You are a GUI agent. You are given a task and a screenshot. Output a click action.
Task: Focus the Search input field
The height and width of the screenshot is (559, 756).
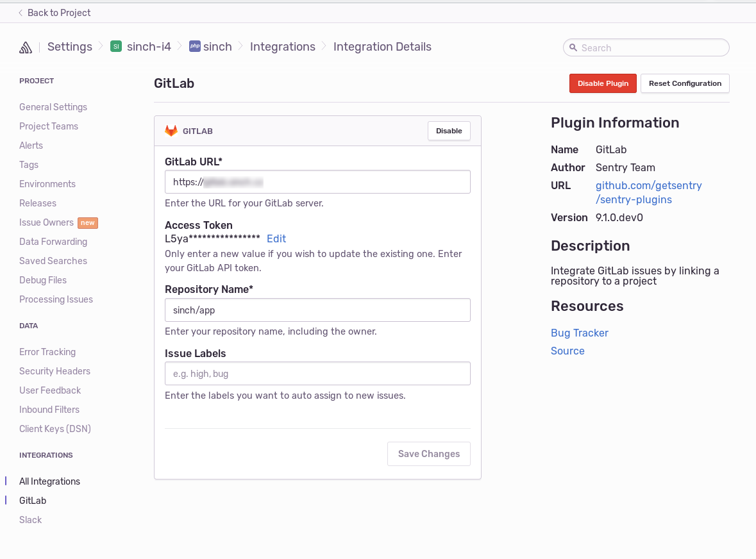click(646, 47)
